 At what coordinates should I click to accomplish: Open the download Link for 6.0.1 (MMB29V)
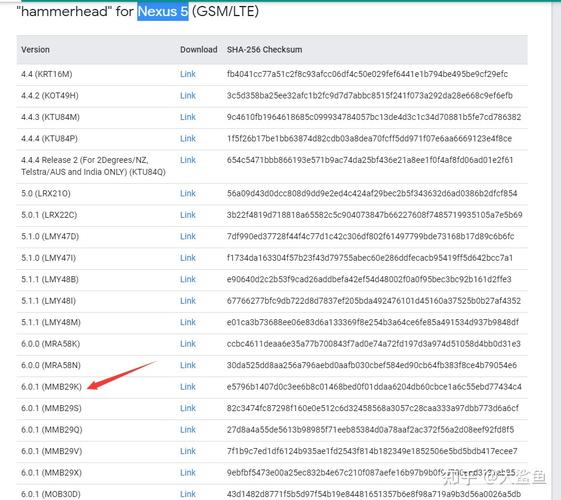pyautogui.click(x=188, y=451)
